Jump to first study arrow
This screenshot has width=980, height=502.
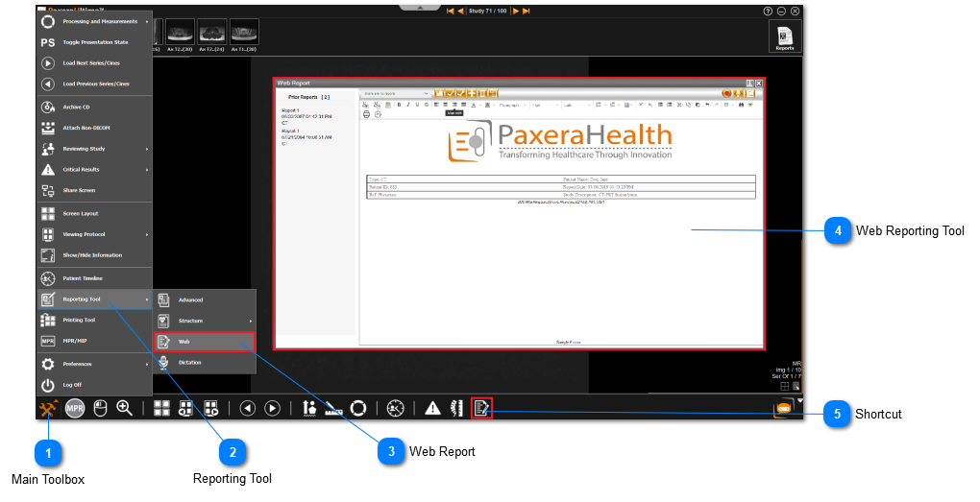(450, 12)
